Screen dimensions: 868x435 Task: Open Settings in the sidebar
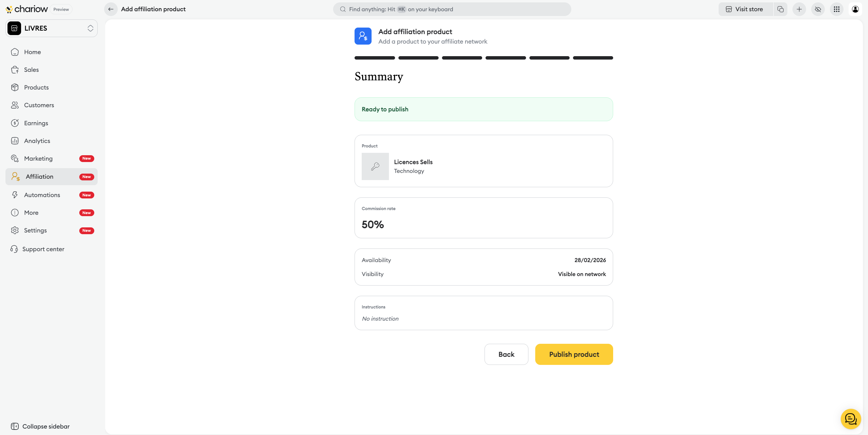35,230
